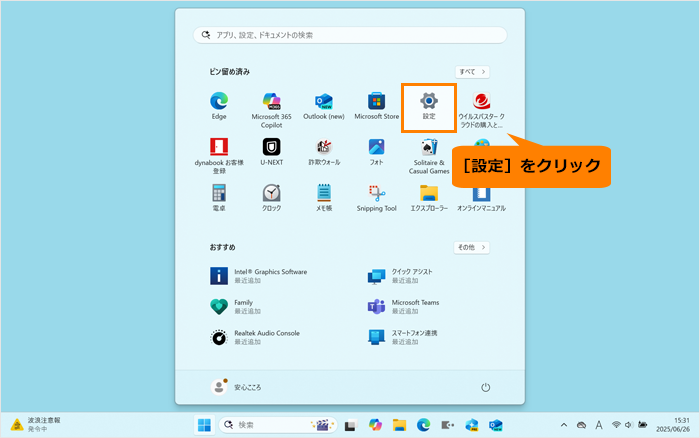Open the 波浪注意報 weather widget

(35, 425)
